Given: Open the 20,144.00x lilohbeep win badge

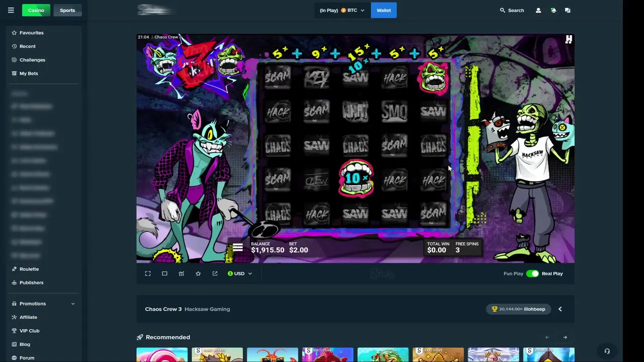Looking at the screenshot, I should 518,309.
